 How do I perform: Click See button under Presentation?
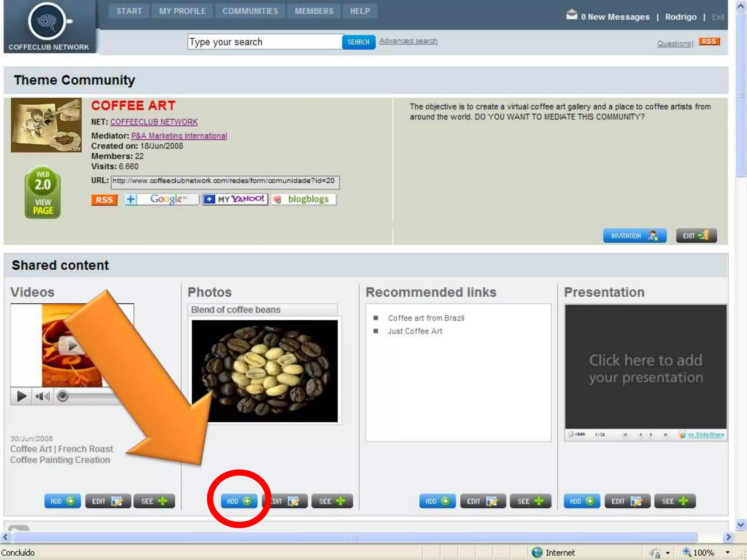point(674,501)
